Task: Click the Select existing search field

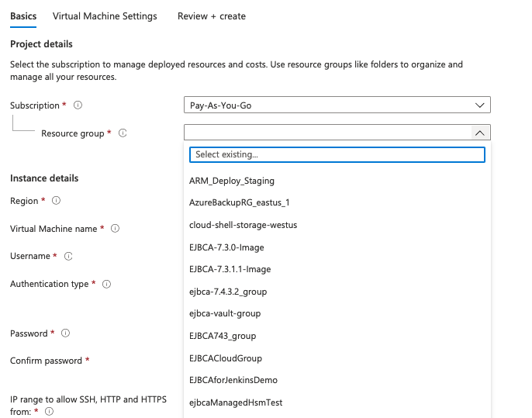Action: 337,154
